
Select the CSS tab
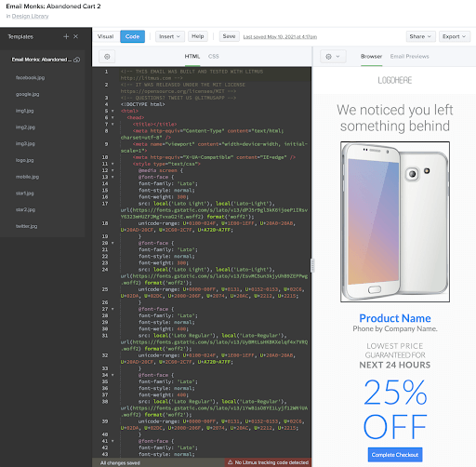[x=214, y=57]
